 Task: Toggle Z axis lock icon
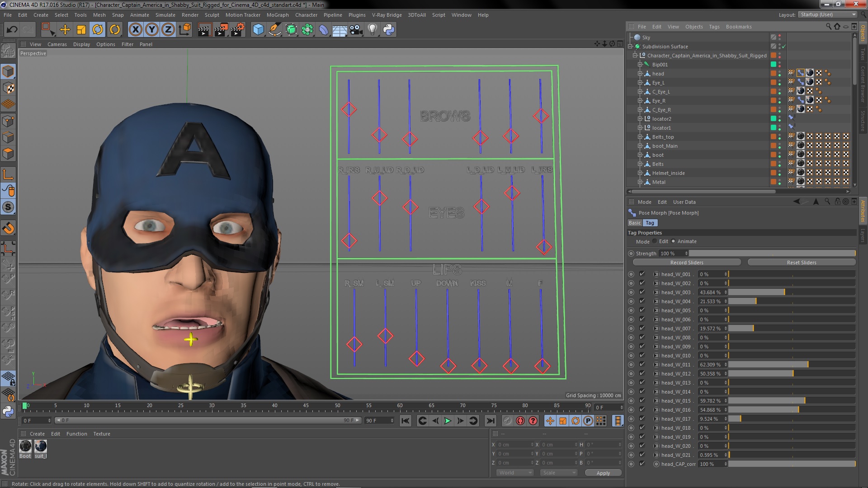[168, 30]
